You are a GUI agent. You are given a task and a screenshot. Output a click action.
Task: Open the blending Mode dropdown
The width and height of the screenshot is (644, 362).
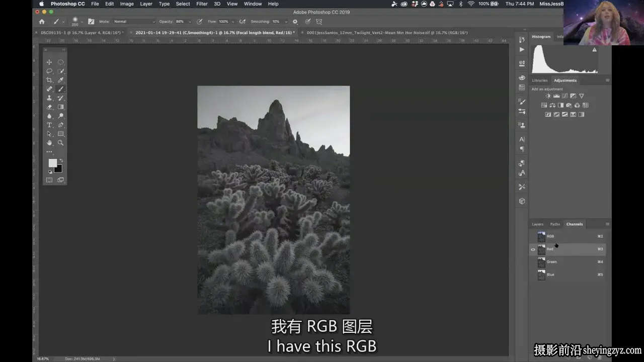point(134,22)
